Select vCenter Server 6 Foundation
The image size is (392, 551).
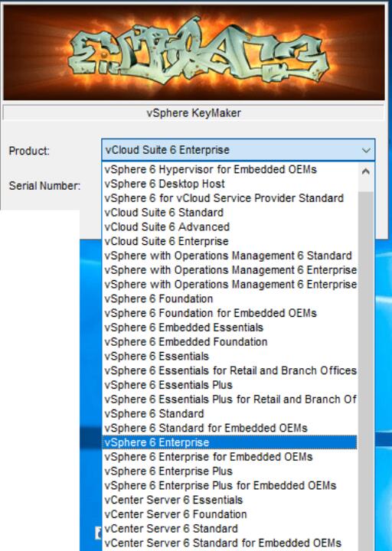click(x=230, y=514)
